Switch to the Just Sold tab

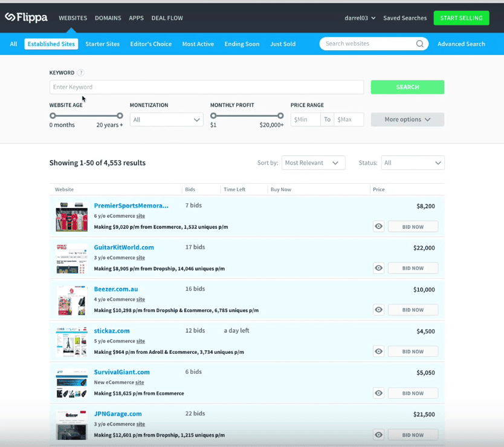[283, 44]
